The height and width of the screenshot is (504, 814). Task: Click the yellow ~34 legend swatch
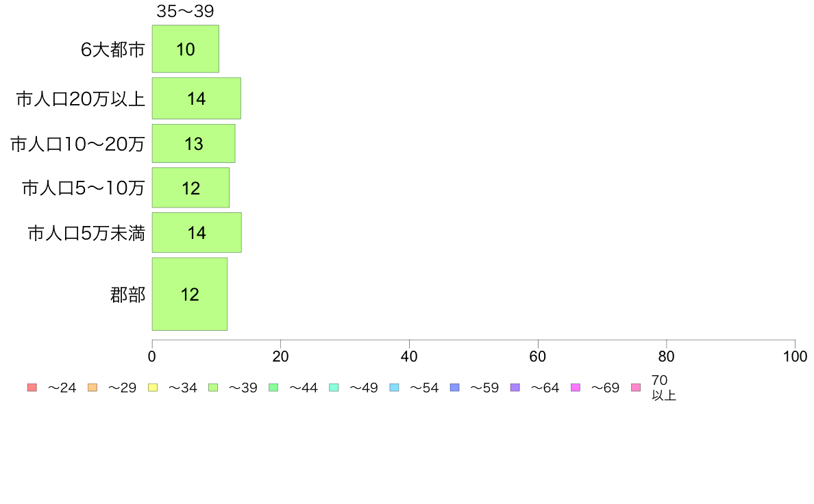click(153, 387)
